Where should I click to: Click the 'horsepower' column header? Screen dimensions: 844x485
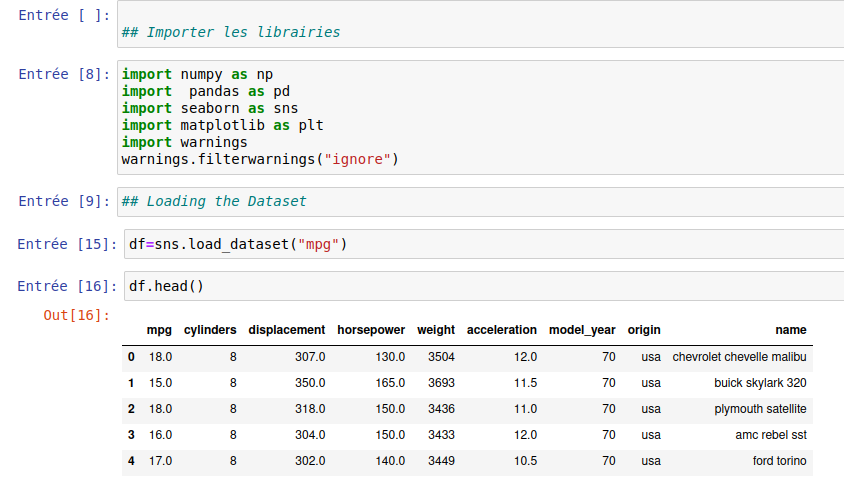coord(371,330)
